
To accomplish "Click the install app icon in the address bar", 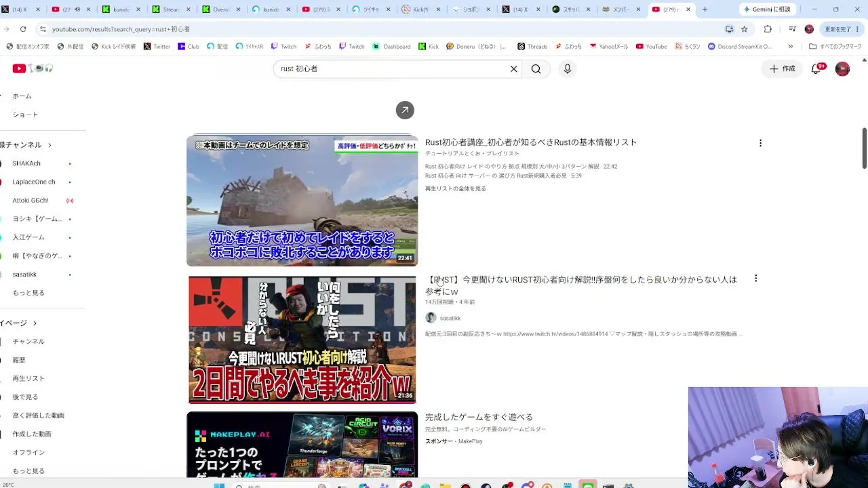I will (729, 29).
